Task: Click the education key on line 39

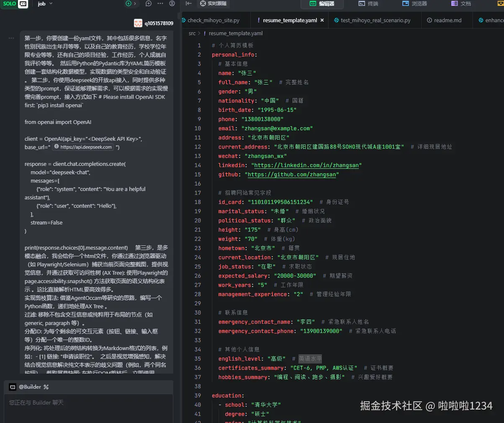Action: [226, 396]
